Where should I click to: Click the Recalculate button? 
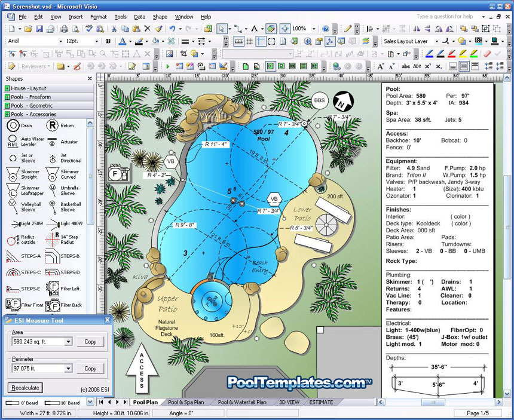(x=25, y=388)
